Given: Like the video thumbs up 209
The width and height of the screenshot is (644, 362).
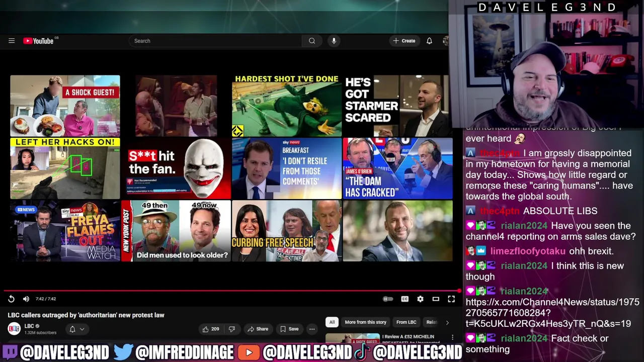Looking at the screenshot, I should pos(211,329).
